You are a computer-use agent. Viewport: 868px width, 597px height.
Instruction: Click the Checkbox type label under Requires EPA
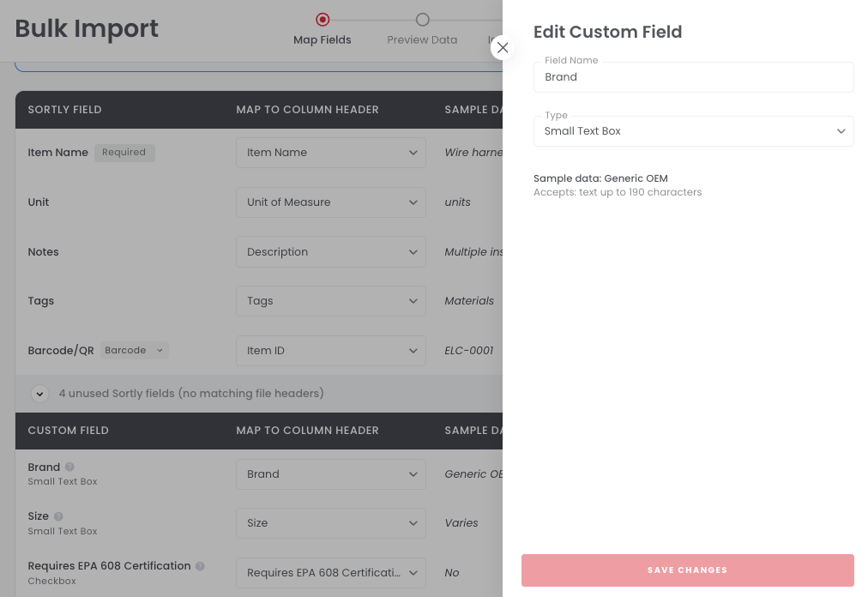[52, 581]
